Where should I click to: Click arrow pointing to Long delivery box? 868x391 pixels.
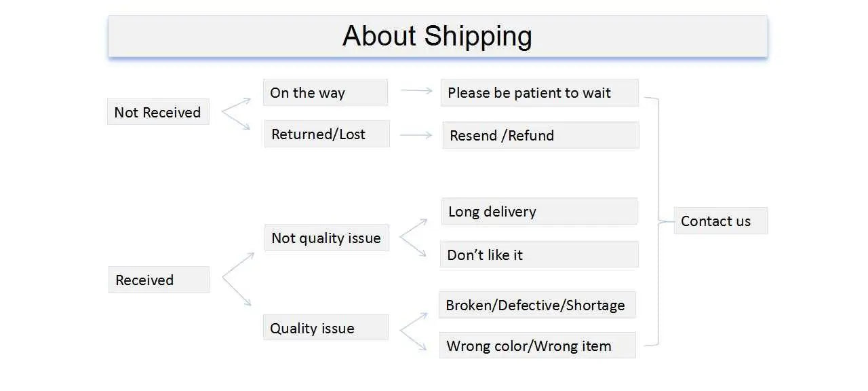point(414,228)
